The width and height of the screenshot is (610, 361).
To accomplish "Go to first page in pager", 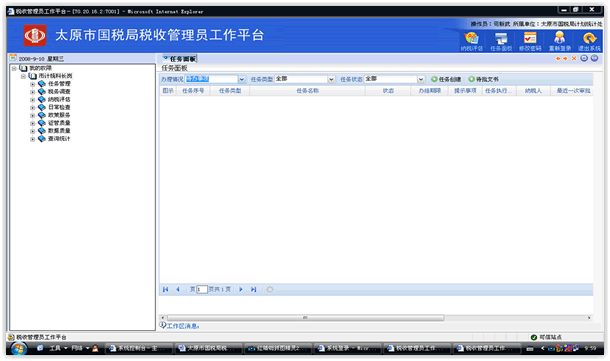I will pos(166,289).
